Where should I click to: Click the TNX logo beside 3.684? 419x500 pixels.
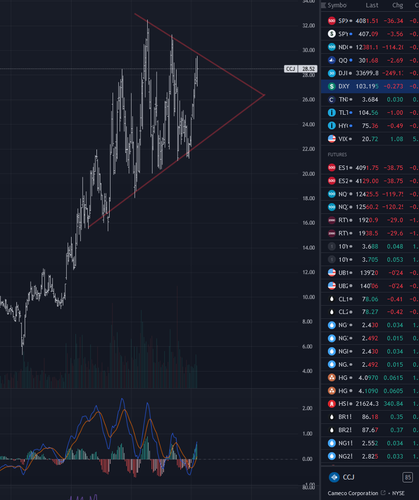(332, 100)
